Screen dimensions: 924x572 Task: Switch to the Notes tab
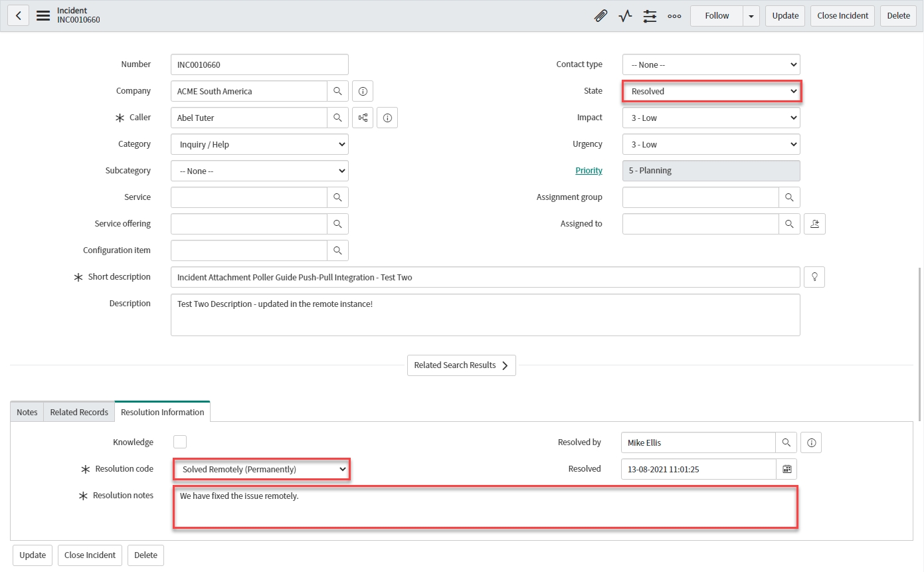click(27, 412)
